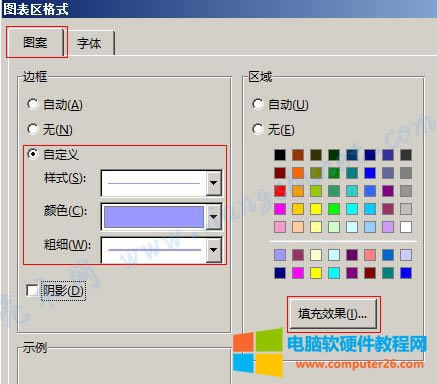Open the 粗细(W) line weight dropdown arrow
This screenshot has height=384, width=437.
(x=214, y=250)
